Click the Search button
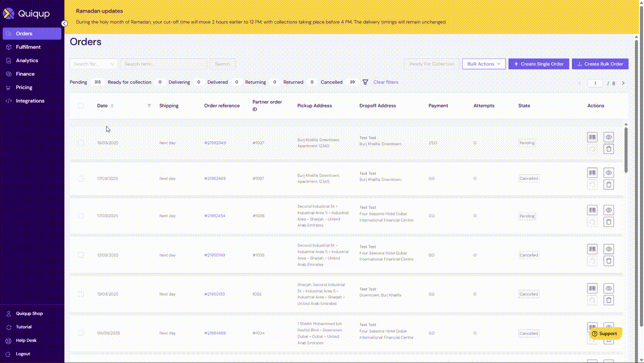644x363 pixels. [222, 64]
